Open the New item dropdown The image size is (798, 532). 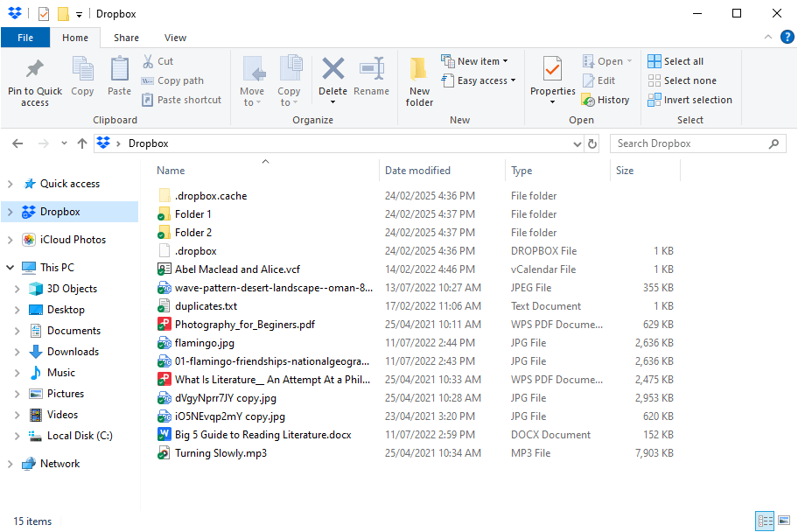[475, 61]
